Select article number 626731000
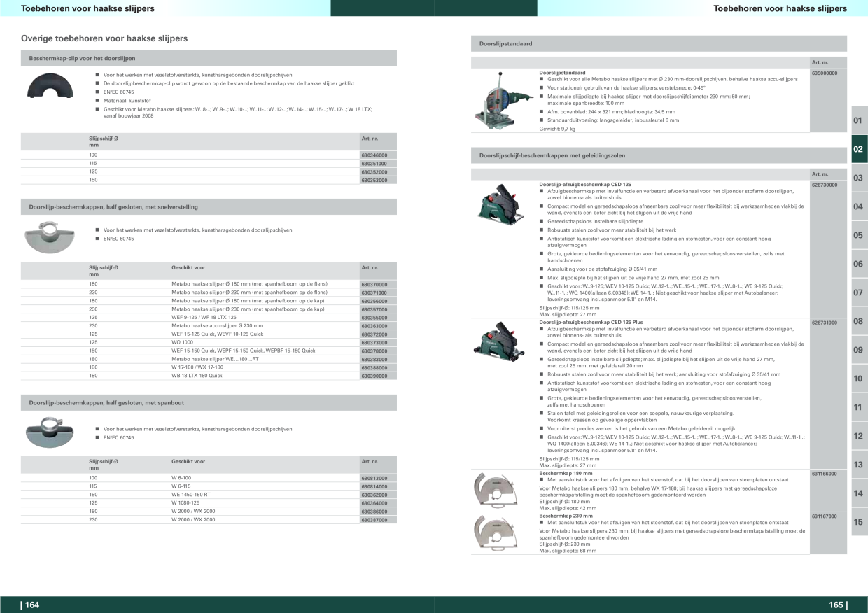This screenshot has width=868, height=613. point(825,323)
